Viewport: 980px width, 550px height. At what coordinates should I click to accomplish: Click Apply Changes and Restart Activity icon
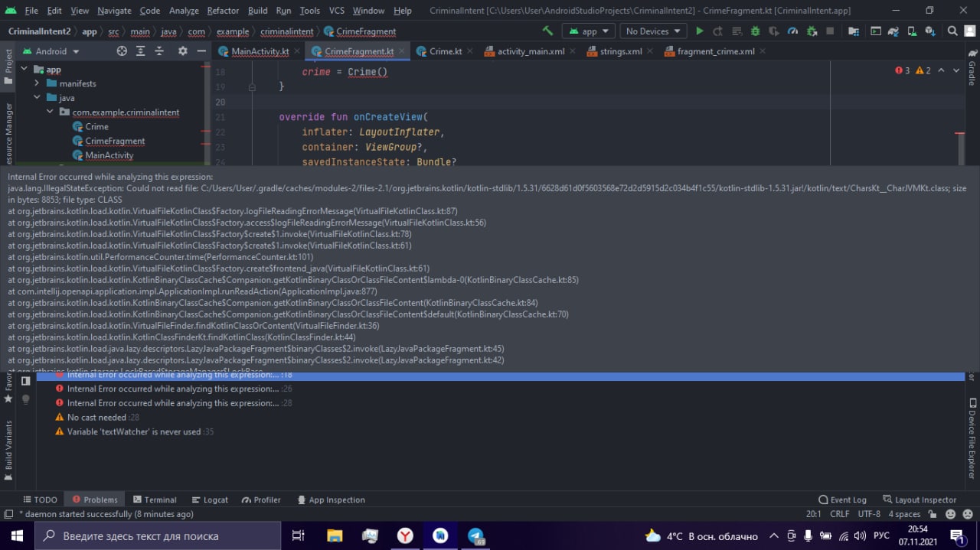(x=717, y=31)
